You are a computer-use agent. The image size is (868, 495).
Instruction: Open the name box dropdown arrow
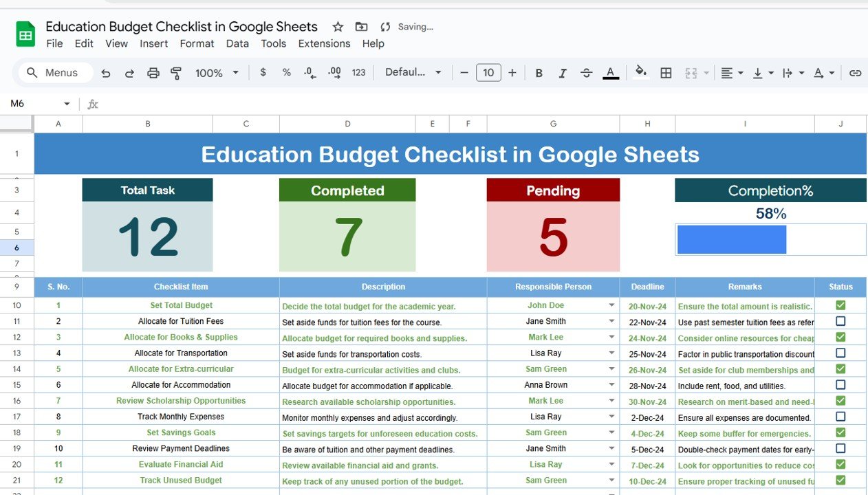[67, 104]
